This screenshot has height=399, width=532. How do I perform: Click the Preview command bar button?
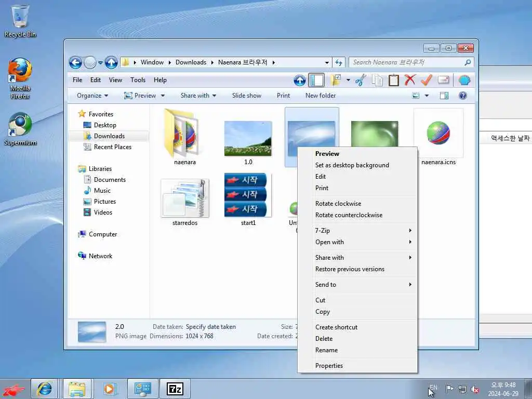140,96
